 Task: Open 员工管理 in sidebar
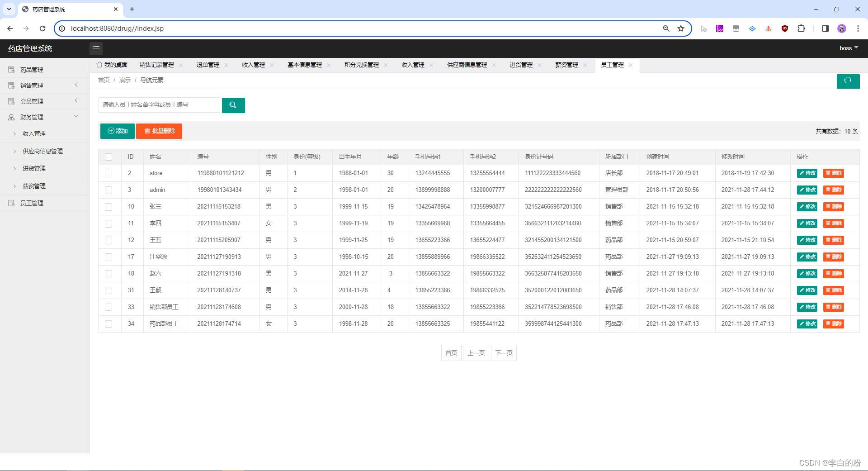click(x=45, y=203)
